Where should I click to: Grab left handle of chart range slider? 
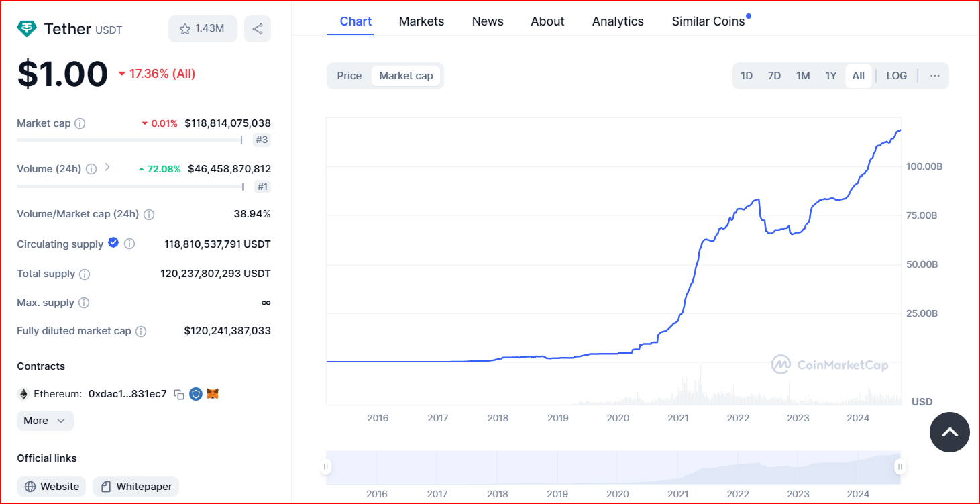(326, 466)
